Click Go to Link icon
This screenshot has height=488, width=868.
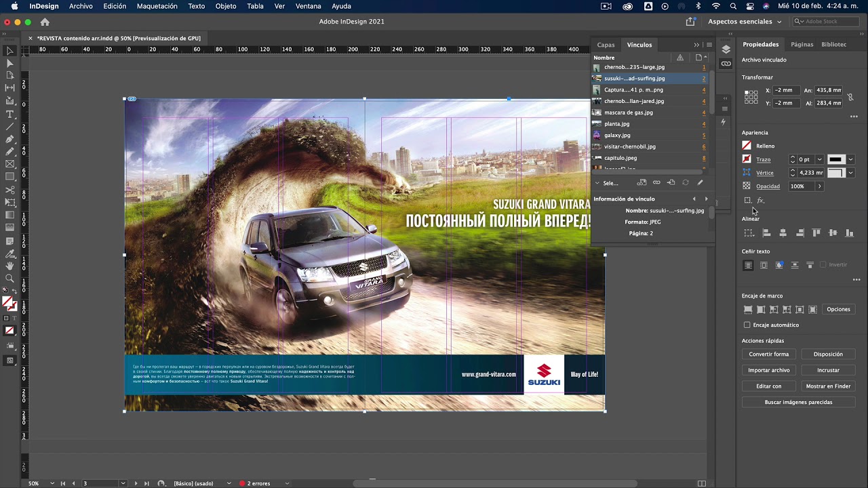671,182
